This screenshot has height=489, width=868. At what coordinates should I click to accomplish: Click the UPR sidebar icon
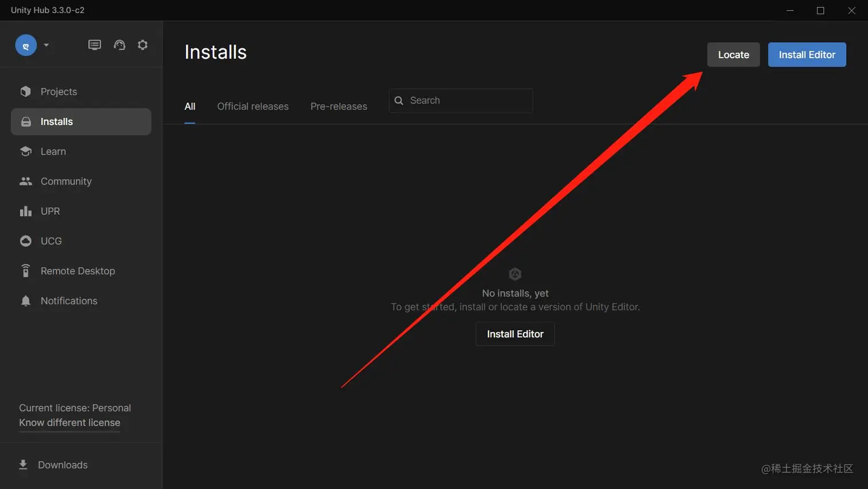pyautogui.click(x=26, y=211)
